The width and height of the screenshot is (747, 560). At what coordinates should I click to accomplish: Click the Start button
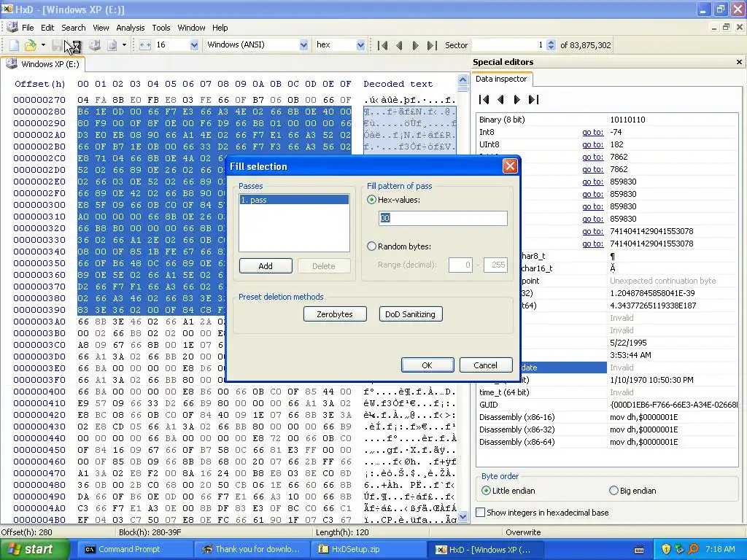pyautogui.click(x=33, y=550)
